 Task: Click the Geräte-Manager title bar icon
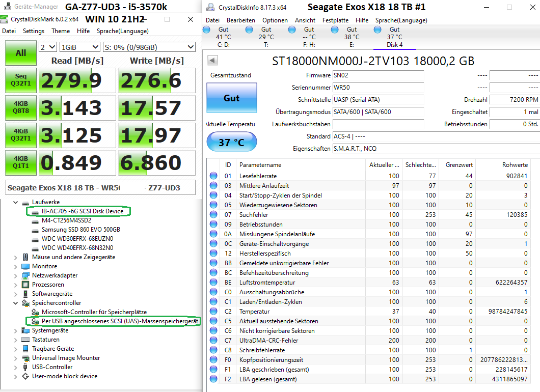click(8, 6)
